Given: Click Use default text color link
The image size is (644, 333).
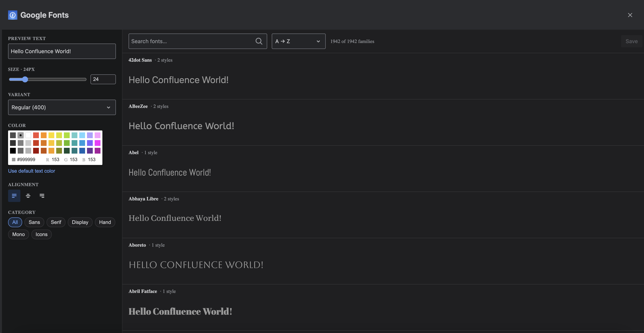Looking at the screenshot, I should (x=32, y=171).
